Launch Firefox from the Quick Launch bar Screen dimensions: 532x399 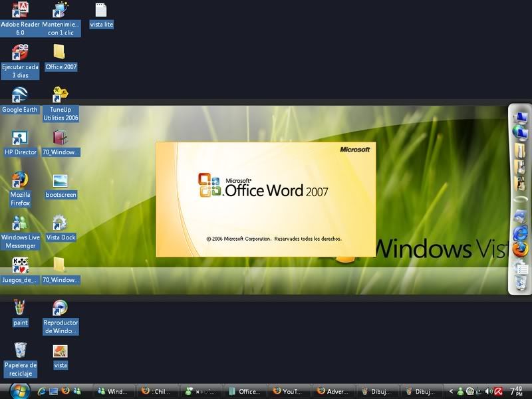[65, 391]
